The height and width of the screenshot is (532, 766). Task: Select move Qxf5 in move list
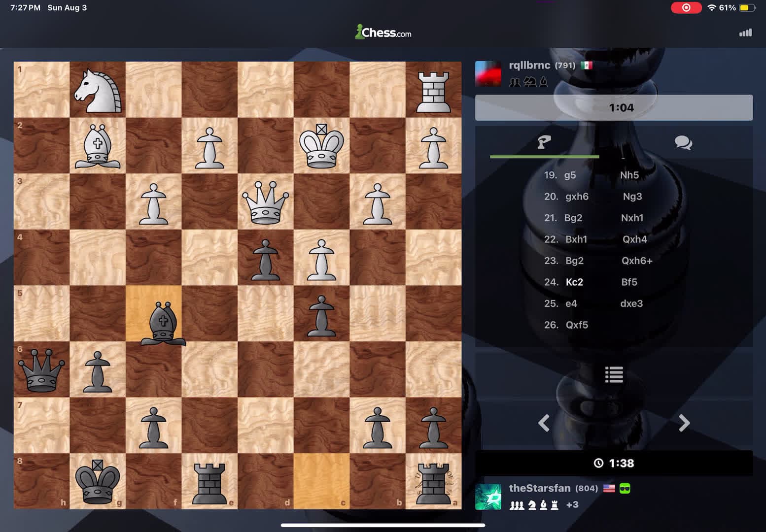click(x=577, y=325)
